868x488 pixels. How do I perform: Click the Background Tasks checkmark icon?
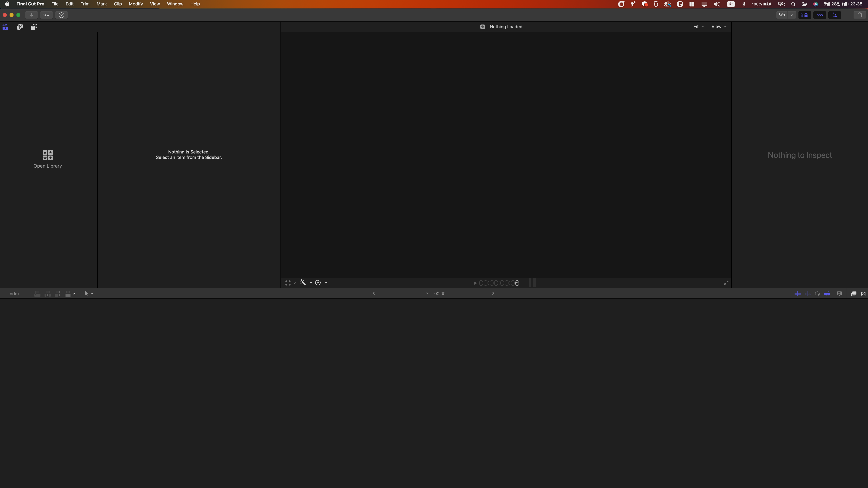point(61,15)
